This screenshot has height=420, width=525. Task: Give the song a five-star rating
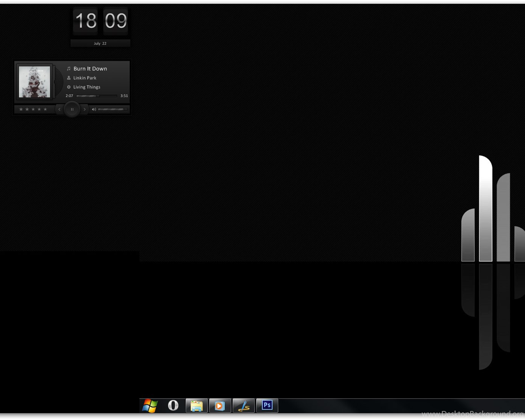pyautogui.click(x=45, y=109)
